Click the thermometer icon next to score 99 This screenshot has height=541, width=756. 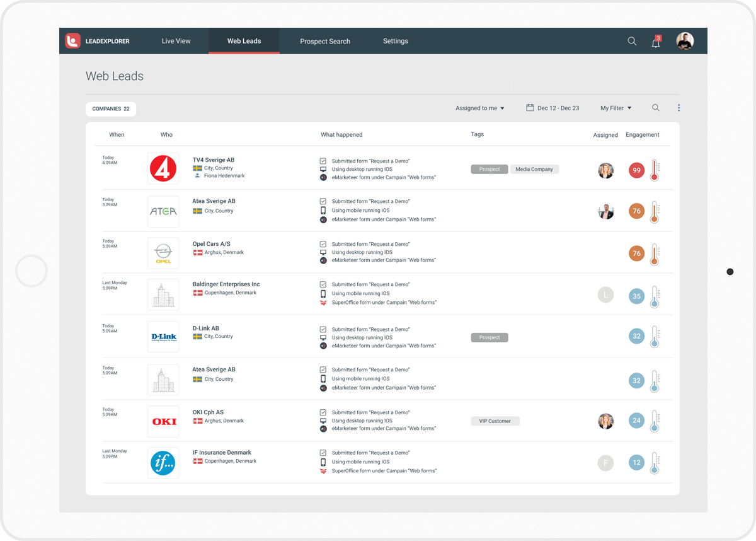[x=655, y=170]
